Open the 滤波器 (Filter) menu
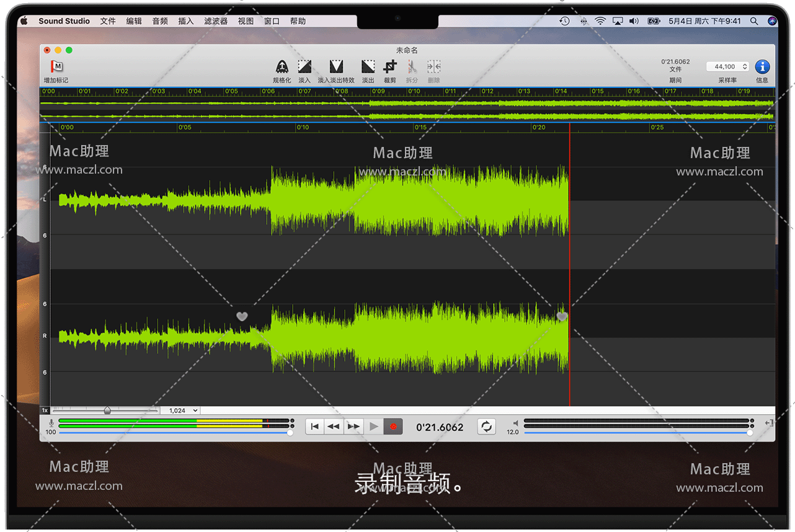The height and width of the screenshot is (532, 795). 216,21
